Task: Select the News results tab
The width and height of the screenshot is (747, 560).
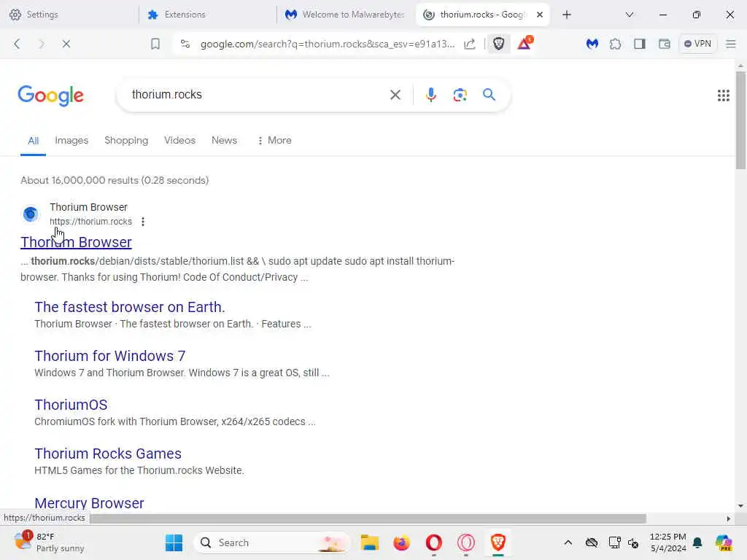Action: 224,141
